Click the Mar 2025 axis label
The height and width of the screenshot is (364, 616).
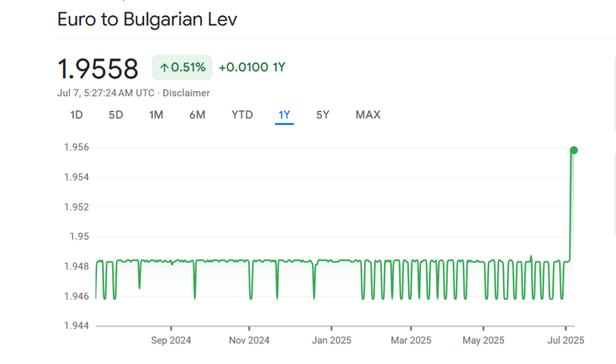(410, 340)
